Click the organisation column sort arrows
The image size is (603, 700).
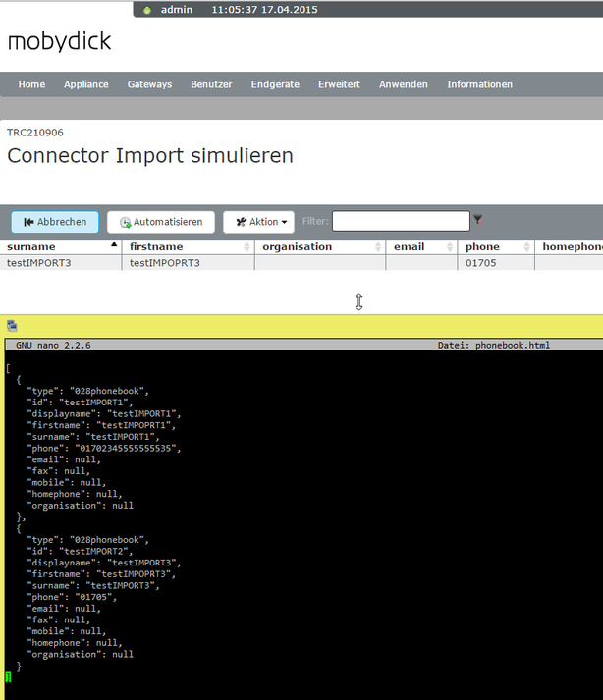(x=378, y=246)
